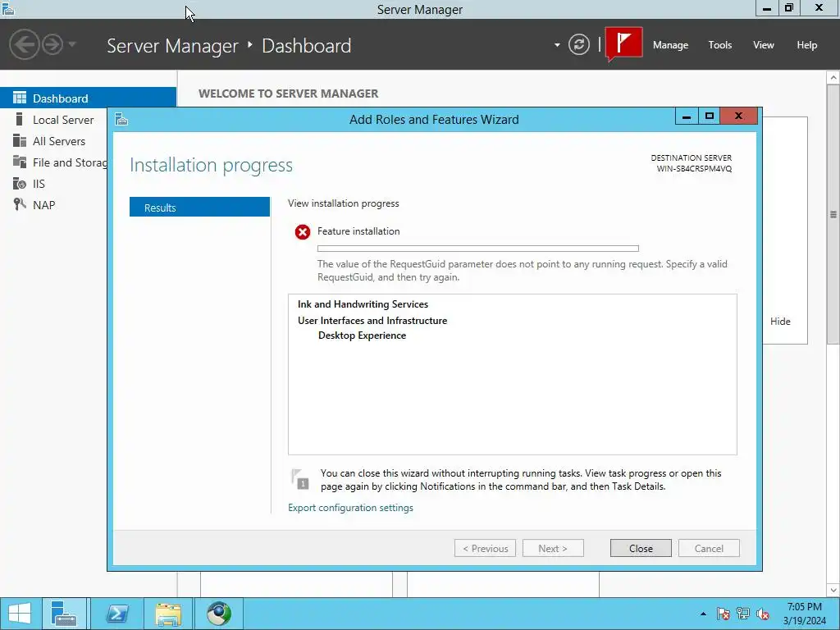The height and width of the screenshot is (630, 840).
Task: Click the wizard title bar icon
Action: point(121,119)
